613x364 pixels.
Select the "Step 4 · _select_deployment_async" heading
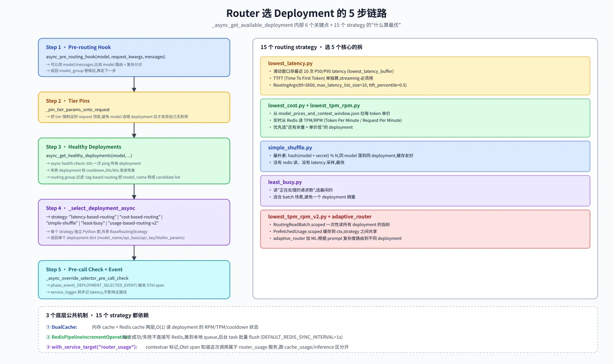point(90,208)
